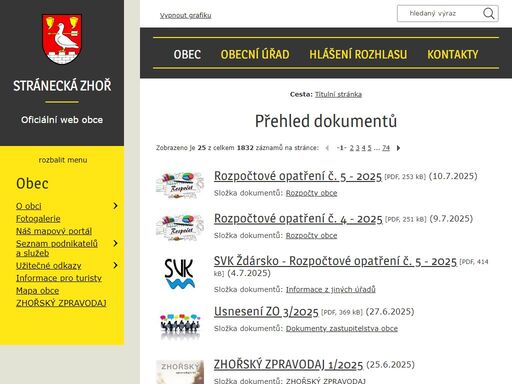The width and height of the screenshot is (512, 384).
Task: Go to next page arrow in pagination
Action: (x=398, y=148)
